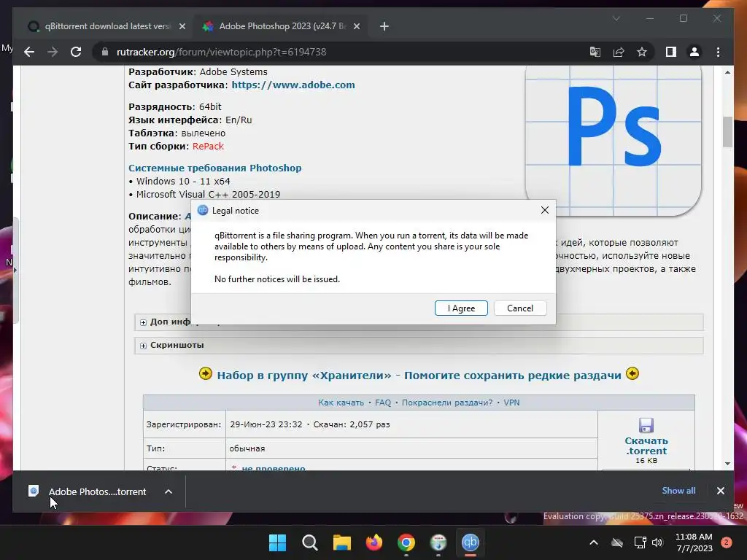Open the notification badge showing 2

coord(727,542)
